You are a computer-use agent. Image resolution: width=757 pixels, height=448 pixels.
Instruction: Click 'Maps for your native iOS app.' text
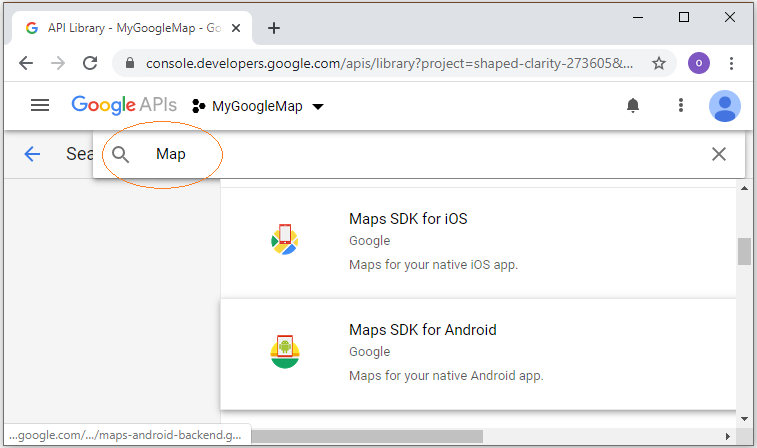(x=433, y=265)
